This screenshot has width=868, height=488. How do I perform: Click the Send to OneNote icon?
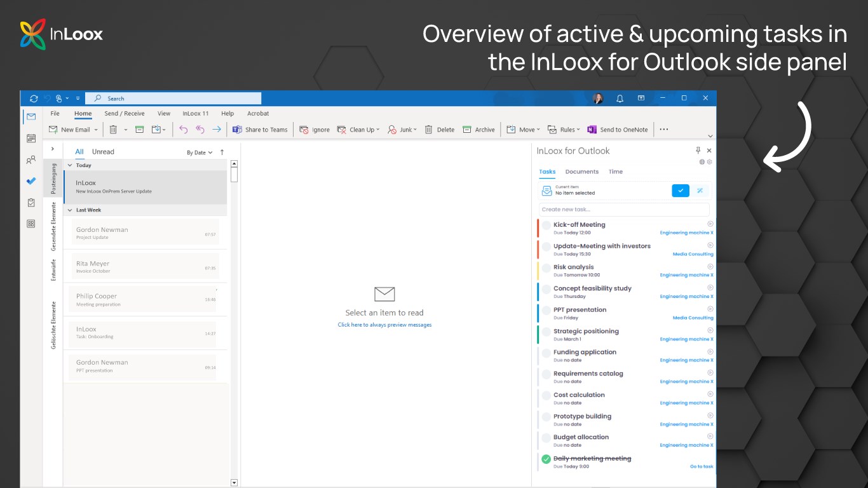[x=592, y=130]
